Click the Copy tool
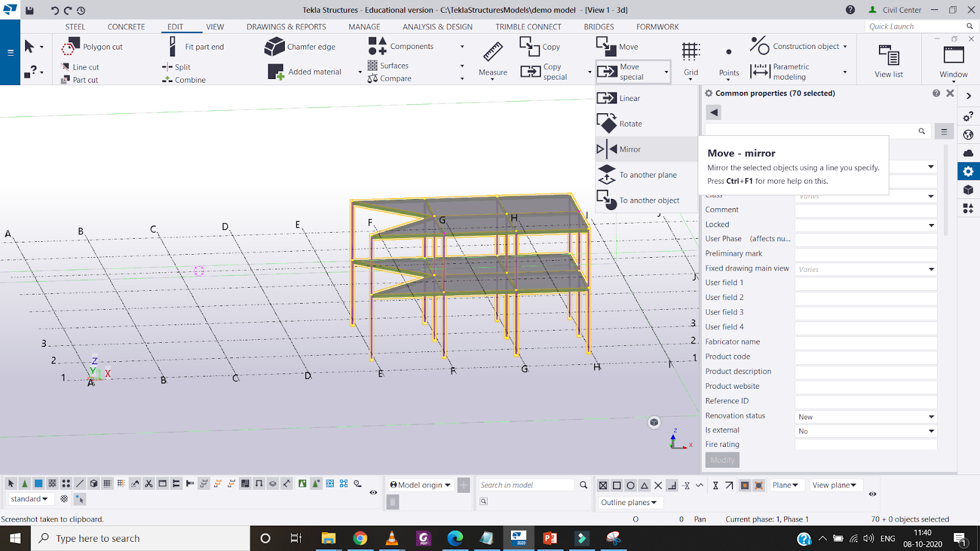980x551 pixels. [540, 47]
